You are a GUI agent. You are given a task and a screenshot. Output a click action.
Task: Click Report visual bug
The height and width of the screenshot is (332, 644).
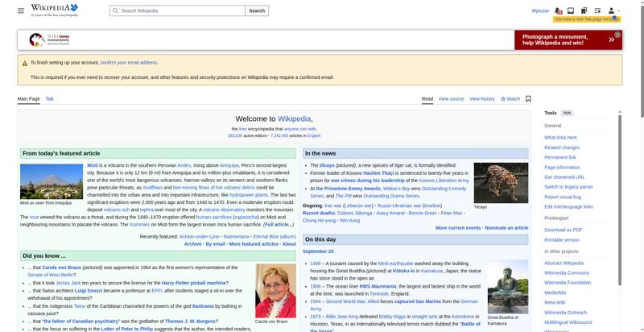click(563, 197)
